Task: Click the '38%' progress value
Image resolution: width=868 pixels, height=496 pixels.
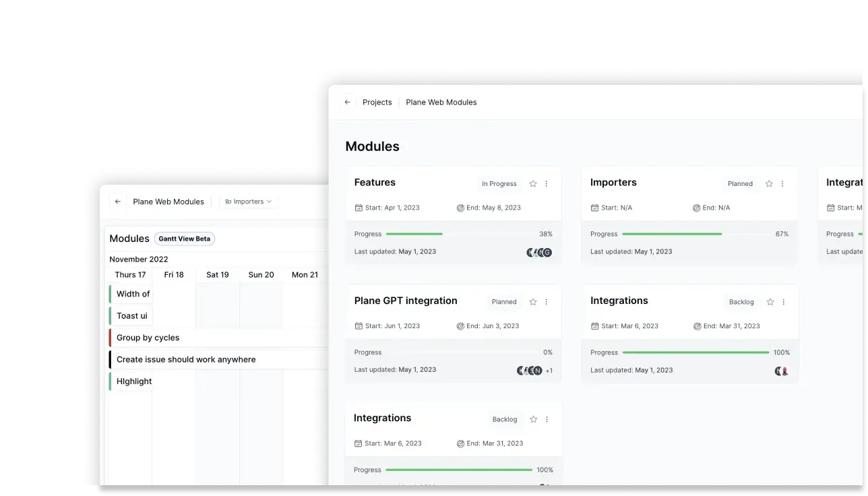Action: [546, 235]
